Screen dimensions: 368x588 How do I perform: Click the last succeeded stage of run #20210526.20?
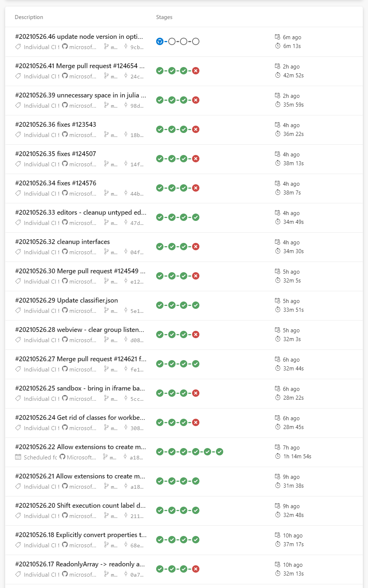pyautogui.click(x=196, y=510)
